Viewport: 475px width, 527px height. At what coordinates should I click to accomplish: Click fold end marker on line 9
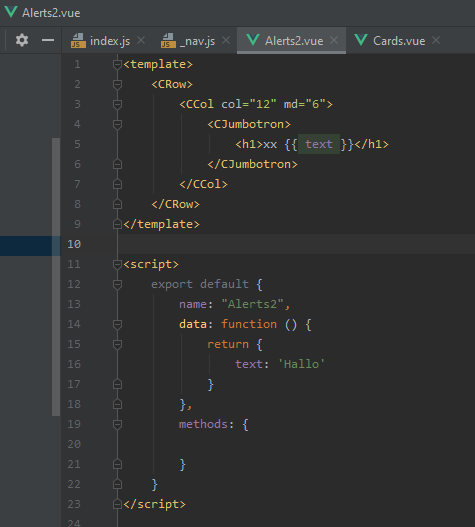117,224
